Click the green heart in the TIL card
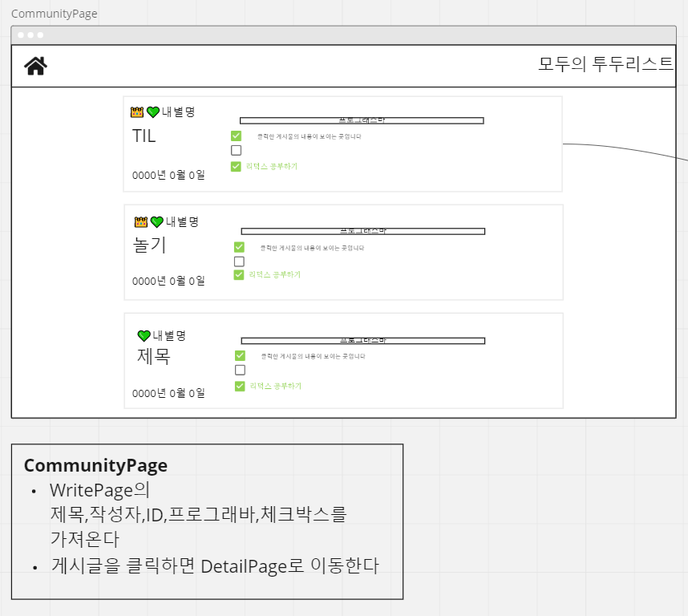Viewport: 688px width, 616px height. click(x=152, y=112)
